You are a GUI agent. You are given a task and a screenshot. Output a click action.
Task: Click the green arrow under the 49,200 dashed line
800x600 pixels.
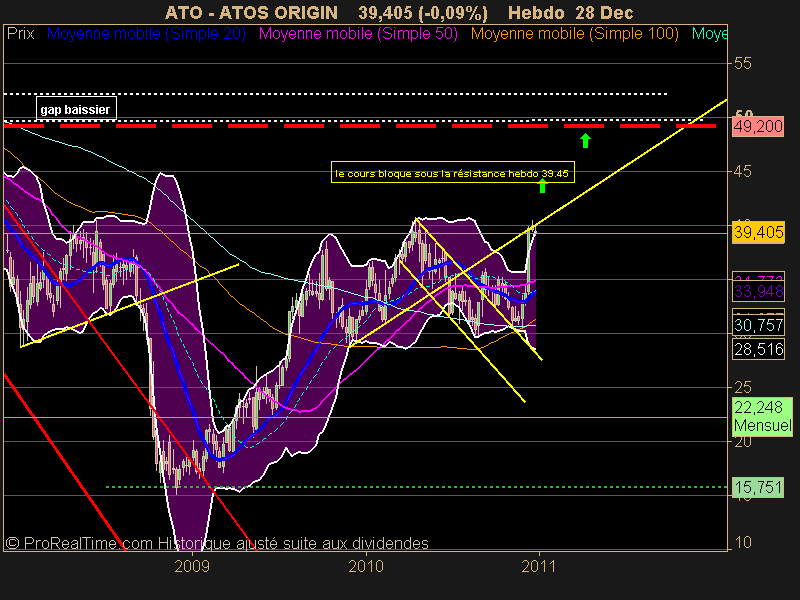pyautogui.click(x=585, y=141)
